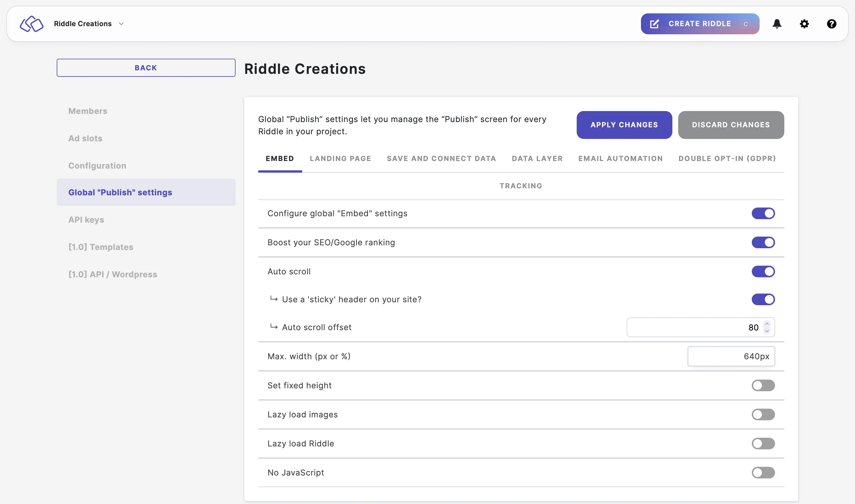Enable Lazy load Riddle

point(763,444)
